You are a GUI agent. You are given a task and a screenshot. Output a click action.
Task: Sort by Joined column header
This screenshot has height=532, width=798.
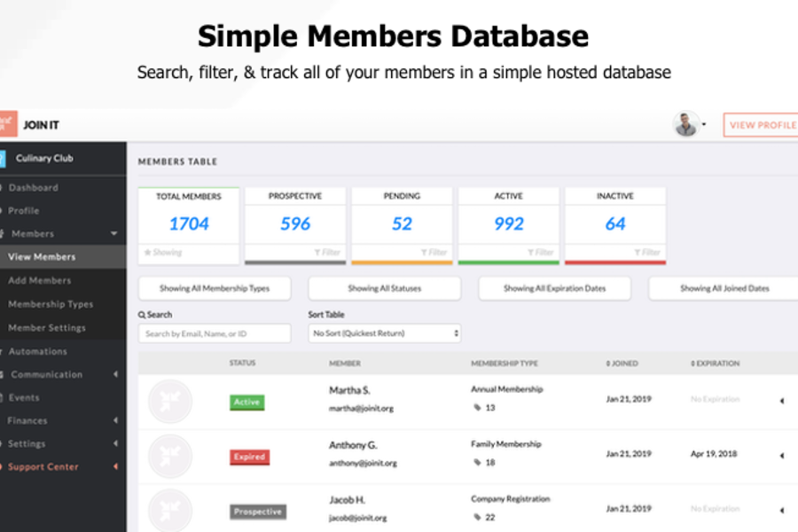622,364
